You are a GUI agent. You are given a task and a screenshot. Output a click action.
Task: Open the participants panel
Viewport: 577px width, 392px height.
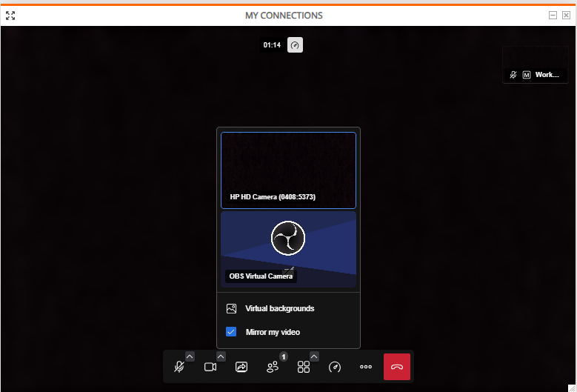pyautogui.click(x=273, y=367)
